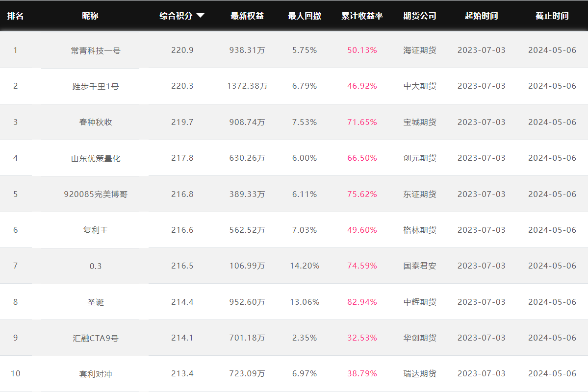The height and width of the screenshot is (392, 588).
Task: Open the trader 跬步千里1号
Action: click(x=96, y=86)
